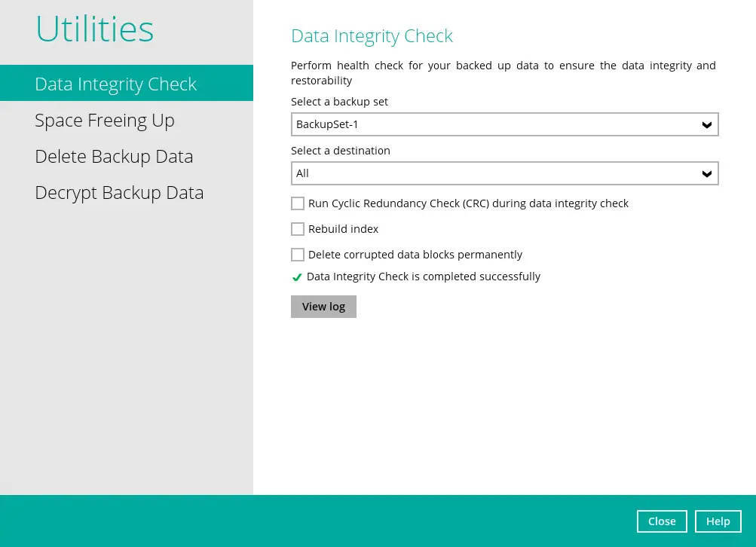Switch to Space Freeing Up utility
The width and height of the screenshot is (756, 547).
click(105, 121)
